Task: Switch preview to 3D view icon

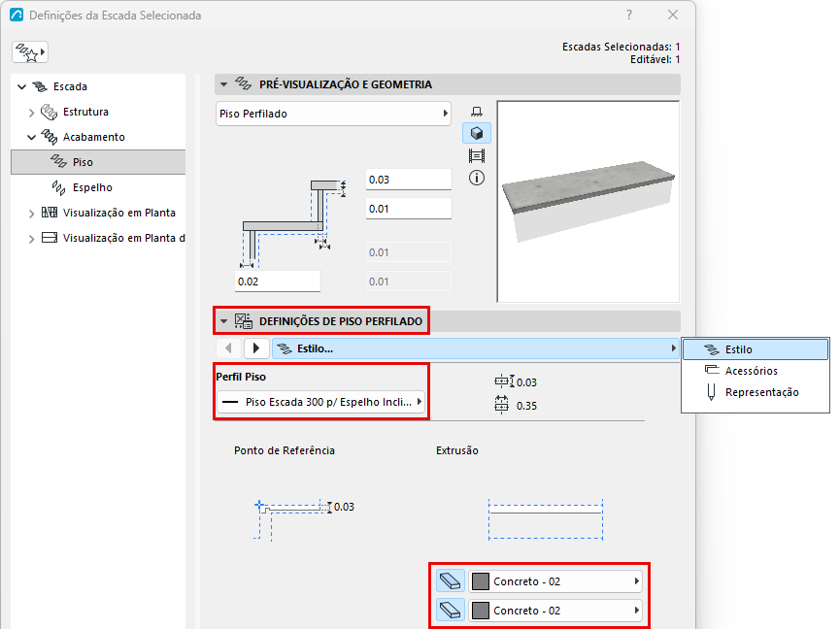Action: 476,133
